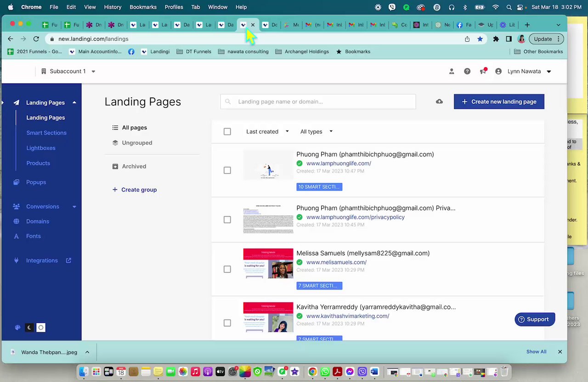Open the Profiles menu

pyautogui.click(x=174, y=7)
